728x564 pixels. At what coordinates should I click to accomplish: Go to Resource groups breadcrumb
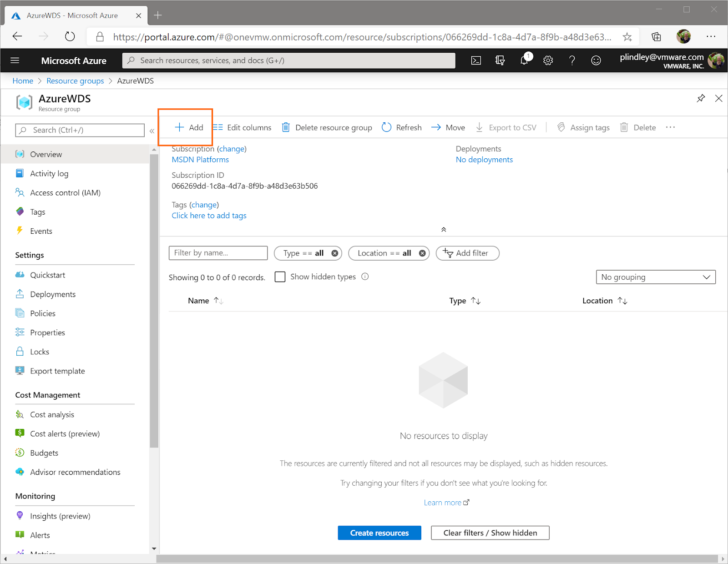coord(75,81)
